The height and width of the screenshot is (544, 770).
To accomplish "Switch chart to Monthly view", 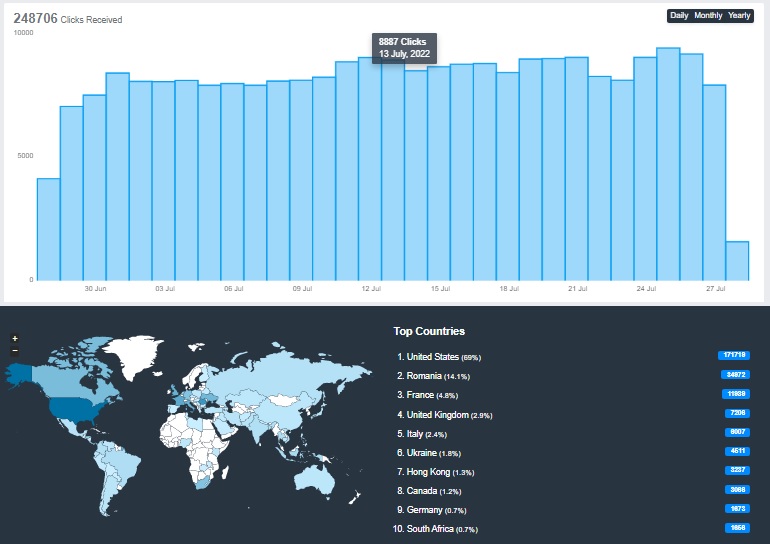I will tap(708, 16).
